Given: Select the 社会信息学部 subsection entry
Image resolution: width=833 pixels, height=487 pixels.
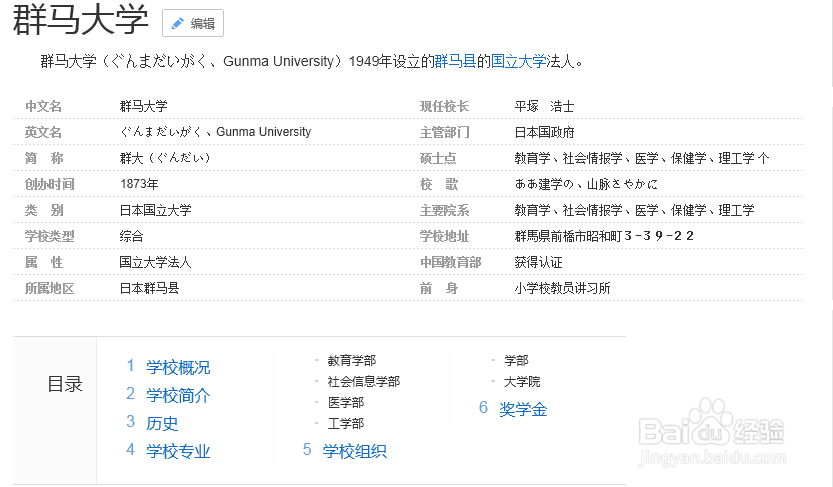Looking at the screenshot, I should (x=364, y=381).
